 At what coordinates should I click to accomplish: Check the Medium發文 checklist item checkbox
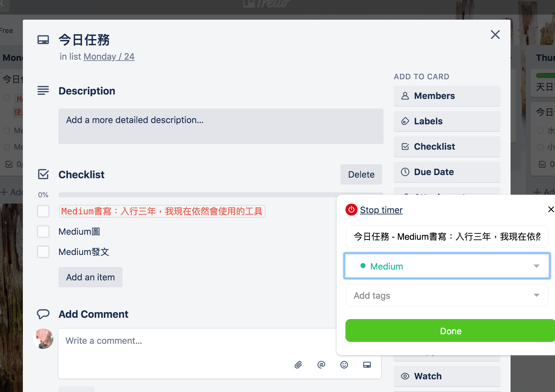coord(43,252)
